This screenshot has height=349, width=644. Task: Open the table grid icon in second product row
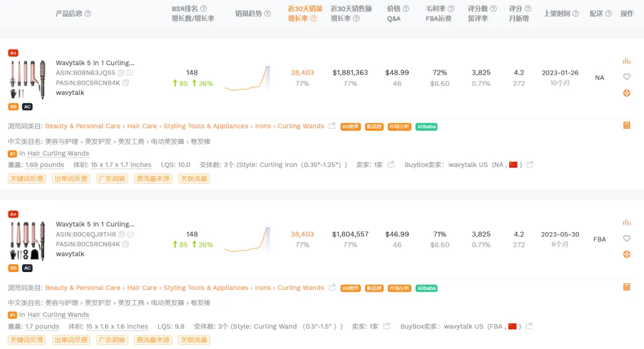point(626,287)
